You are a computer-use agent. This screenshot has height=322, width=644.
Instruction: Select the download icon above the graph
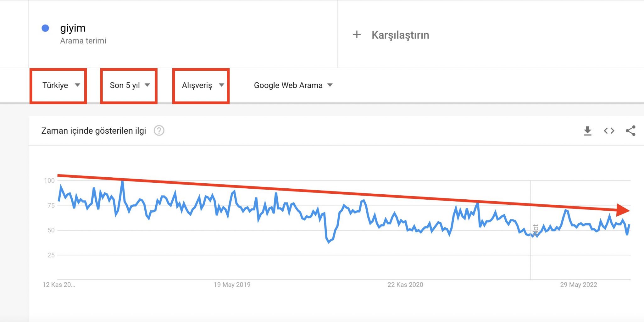(587, 130)
